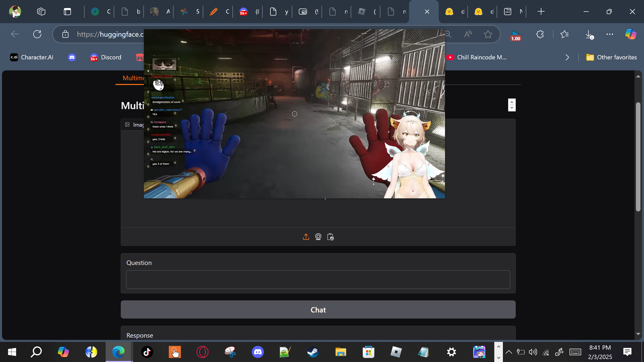644x362 pixels.
Task: Open the Character.AI bookmark
Action: click(32, 57)
